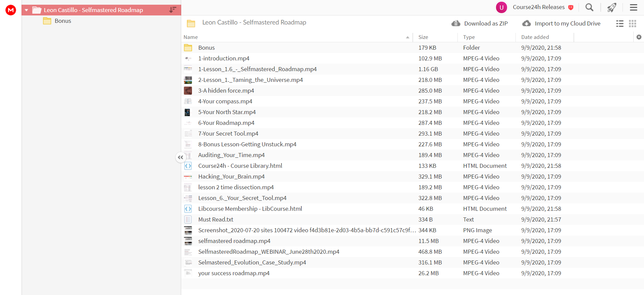Screen dimensions: 644x295
Task: Click the download cloud icon before Download as ZIP
Action: [456, 23]
